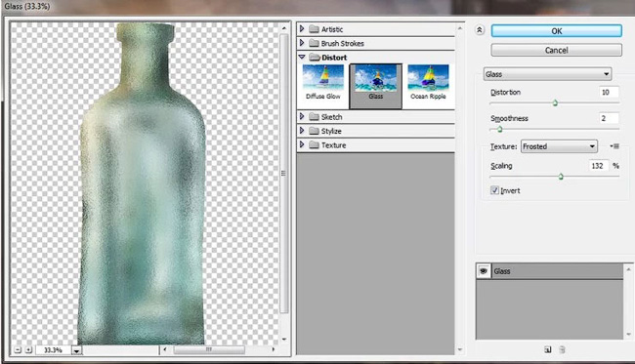Open the Texture Frosted dropdown
The height and width of the screenshot is (364, 635).
(559, 146)
